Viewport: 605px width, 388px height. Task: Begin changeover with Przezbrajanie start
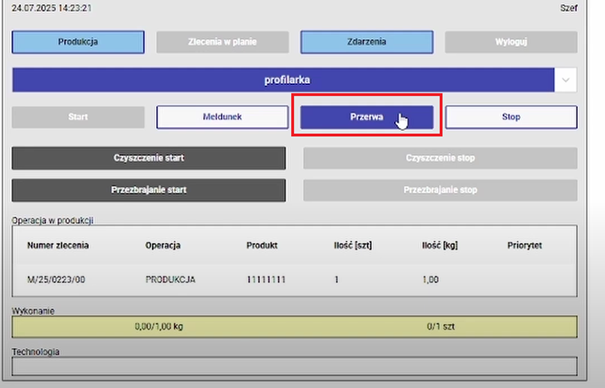pyautogui.click(x=149, y=190)
